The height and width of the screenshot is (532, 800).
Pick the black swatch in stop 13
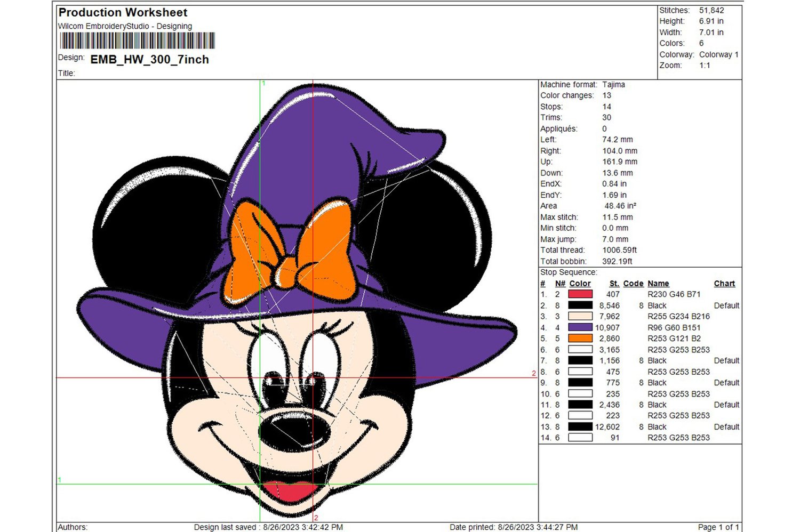coord(580,426)
